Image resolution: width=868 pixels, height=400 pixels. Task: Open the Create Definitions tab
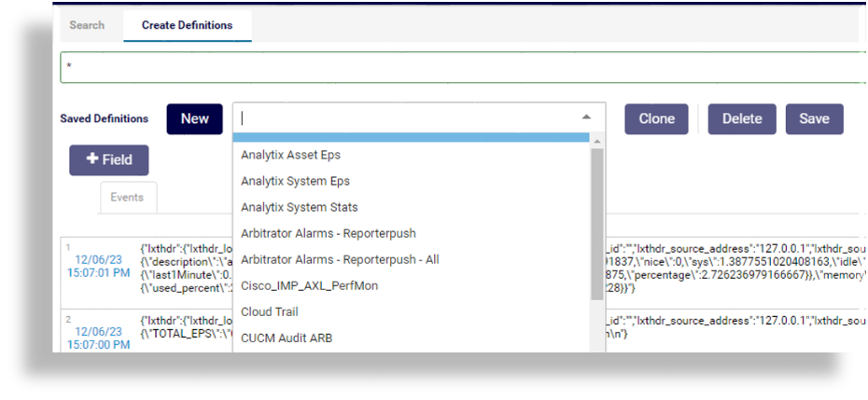pyautogui.click(x=187, y=25)
